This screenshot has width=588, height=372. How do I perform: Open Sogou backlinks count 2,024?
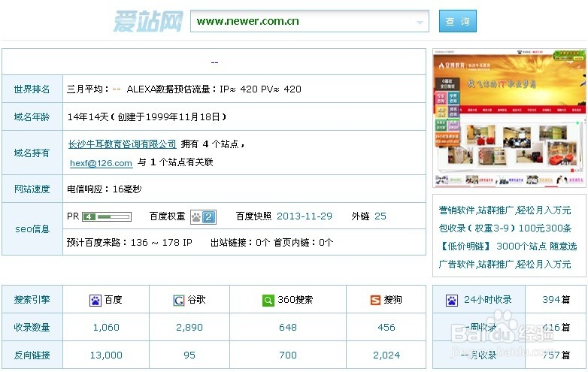386,355
